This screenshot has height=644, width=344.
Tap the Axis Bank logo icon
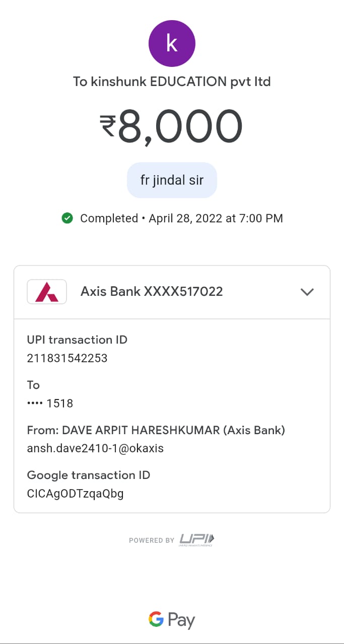(47, 292)
